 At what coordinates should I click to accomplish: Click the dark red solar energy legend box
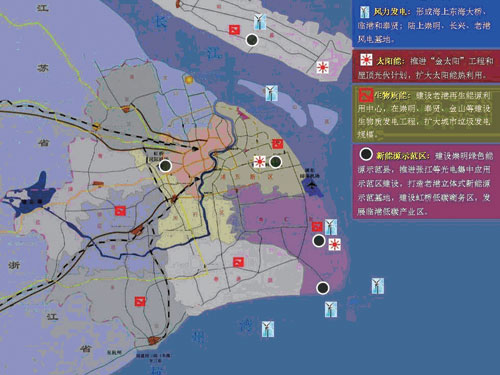tap(426, 66)
